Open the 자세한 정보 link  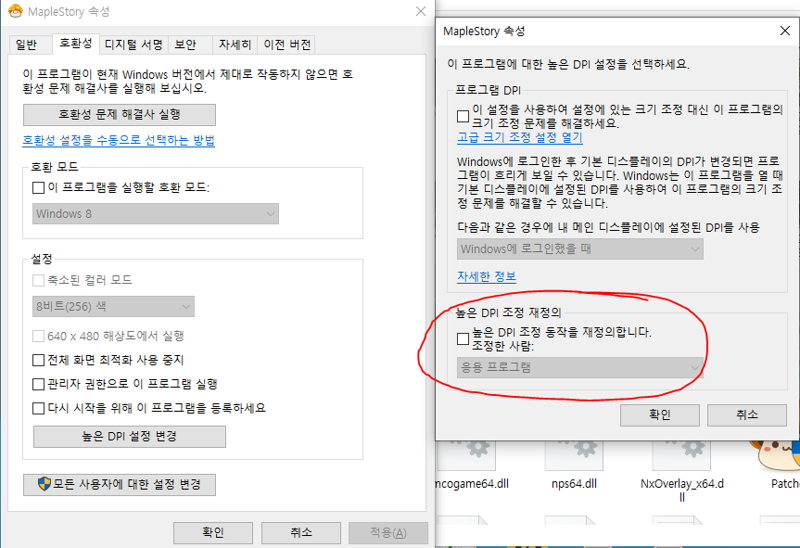[487, 277]
